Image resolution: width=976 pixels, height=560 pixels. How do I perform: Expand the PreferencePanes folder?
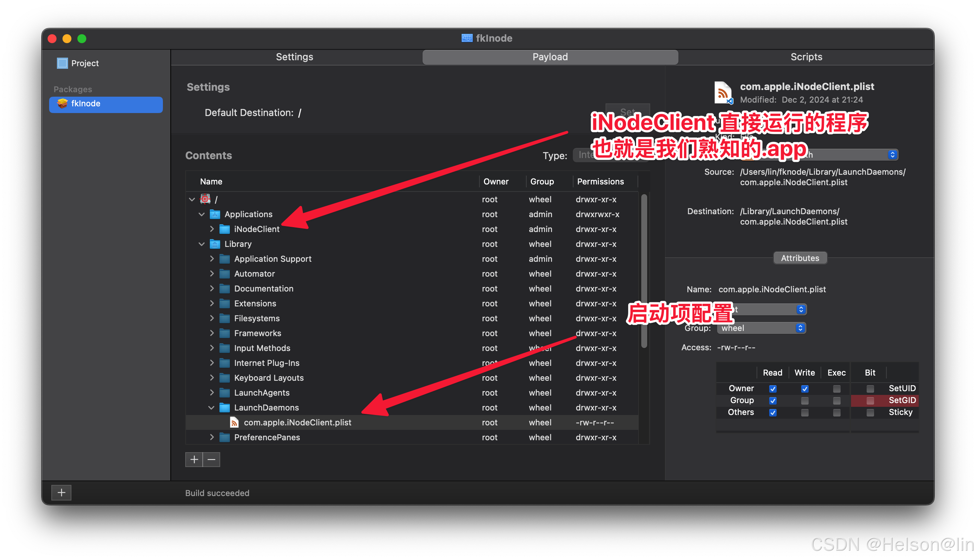tap(212, 437)
